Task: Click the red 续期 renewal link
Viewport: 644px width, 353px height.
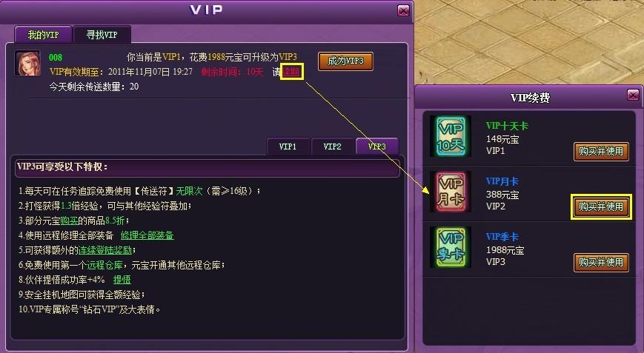Action: (x=291, y=72)
